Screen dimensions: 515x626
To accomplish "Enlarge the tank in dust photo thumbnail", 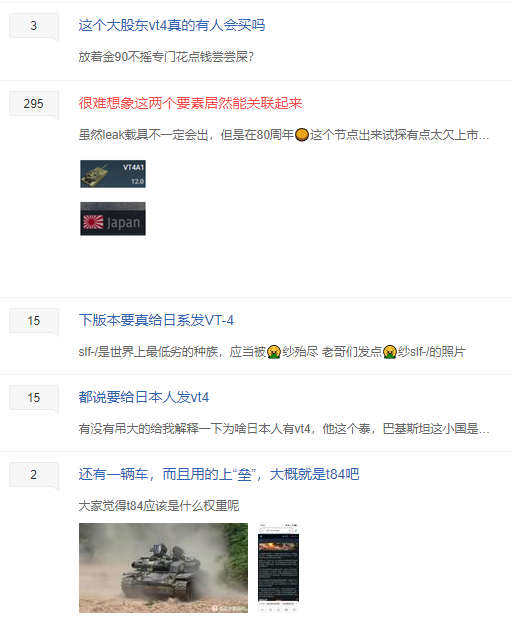I will point(163,568).
